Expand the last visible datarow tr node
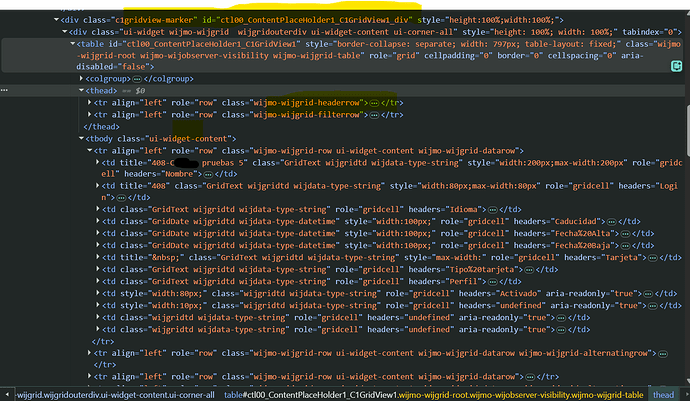Screen dimensions: 690x401 point(90,376)
